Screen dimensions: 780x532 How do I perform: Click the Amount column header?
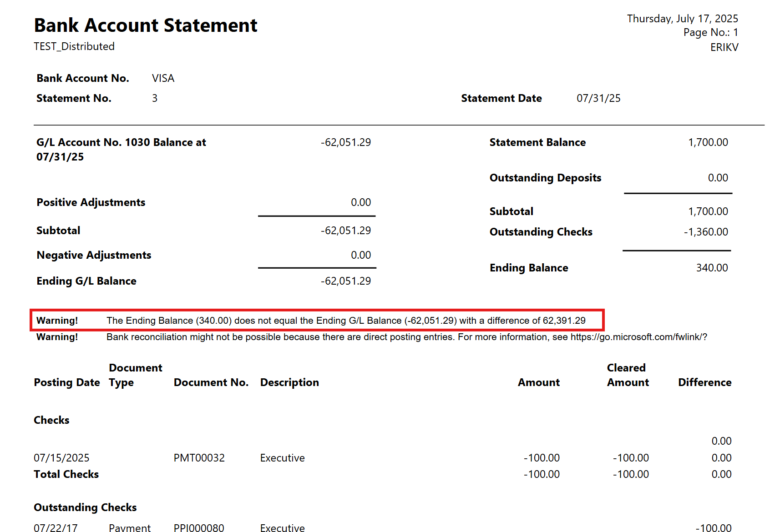click(538, 382)
